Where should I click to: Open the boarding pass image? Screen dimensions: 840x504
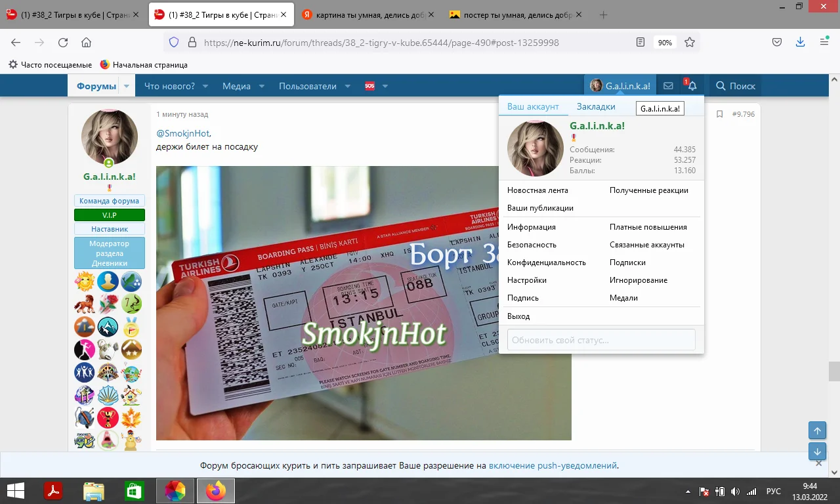click(x=364, y=303)
